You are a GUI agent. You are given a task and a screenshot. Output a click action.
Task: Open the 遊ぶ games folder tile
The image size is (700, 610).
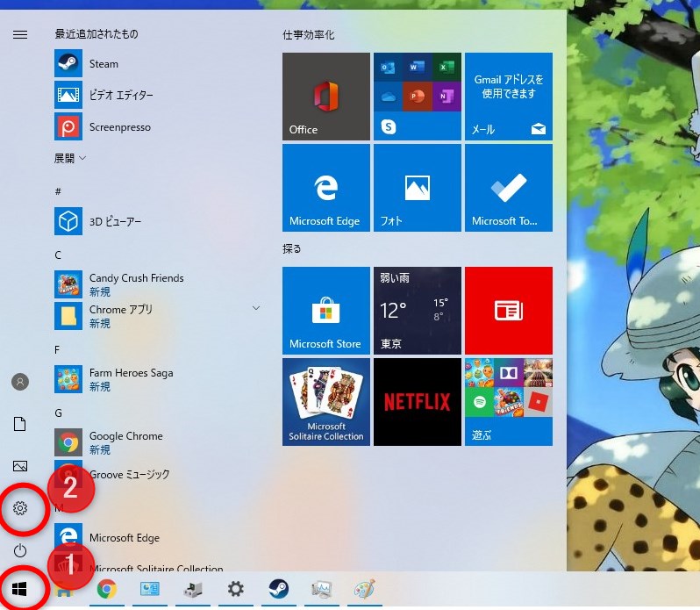click(x=509, y=402)
